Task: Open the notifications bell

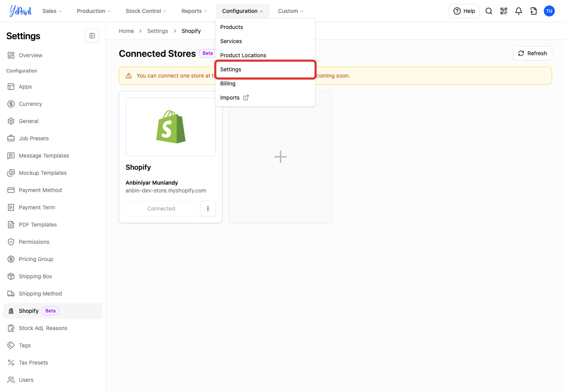Action: (519, 11)
